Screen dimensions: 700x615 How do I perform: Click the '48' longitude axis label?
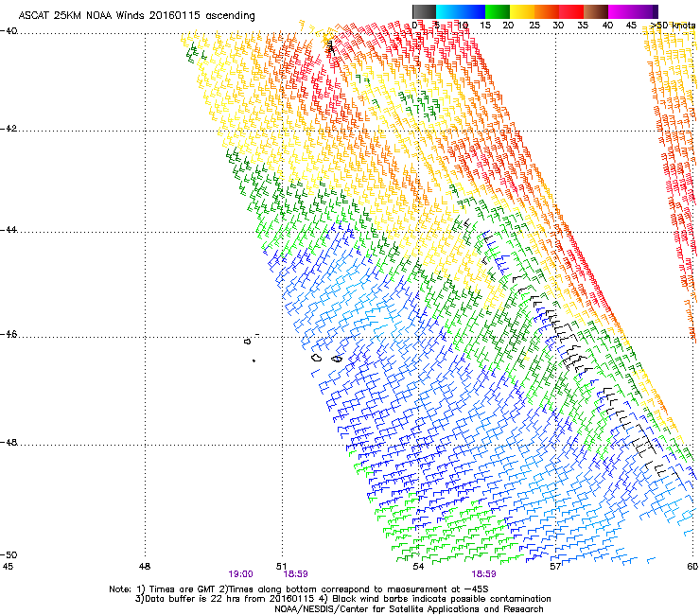145,567
